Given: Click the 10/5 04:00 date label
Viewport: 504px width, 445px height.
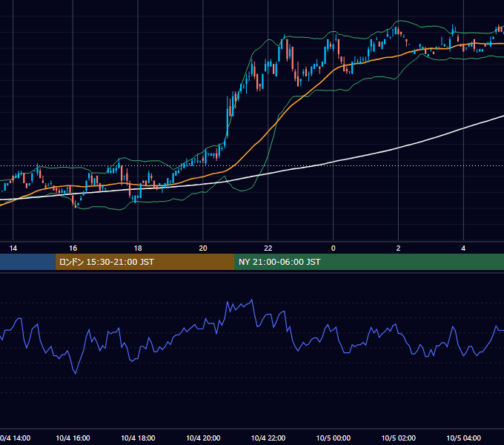Looking at the screenshot, I should (x=463, y=438).
